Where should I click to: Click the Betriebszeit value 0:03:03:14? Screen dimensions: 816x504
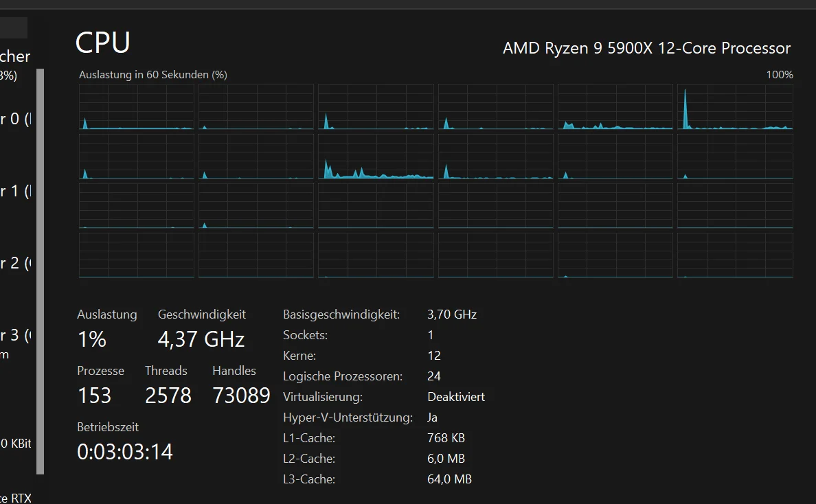125,451
